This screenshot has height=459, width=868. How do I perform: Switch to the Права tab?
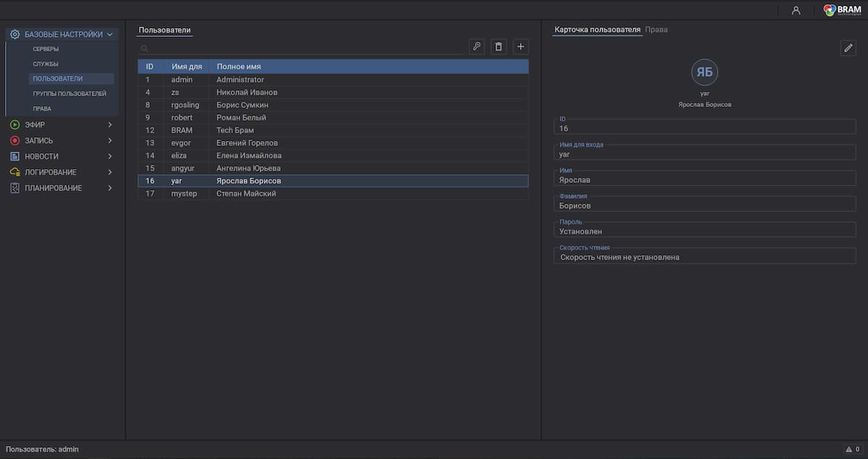(656, 30)
